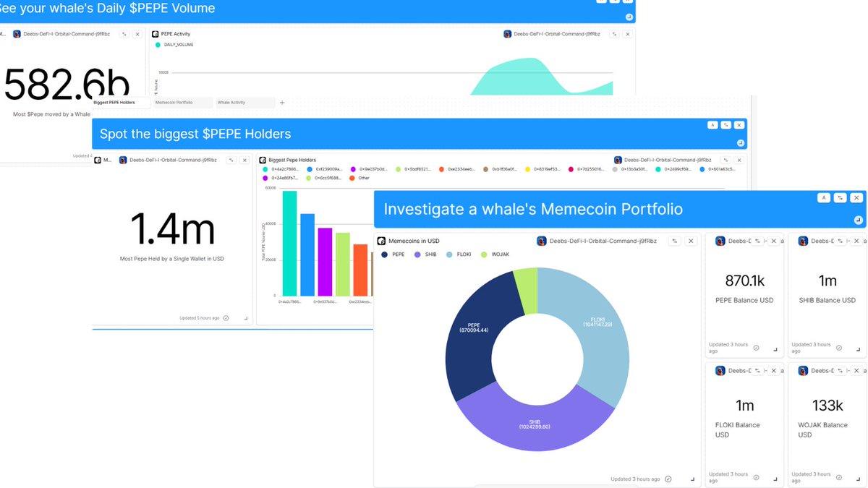Toggle the DAILY_VOLUME legend series
The image size is (868, 488).
[x=174, y=45]
